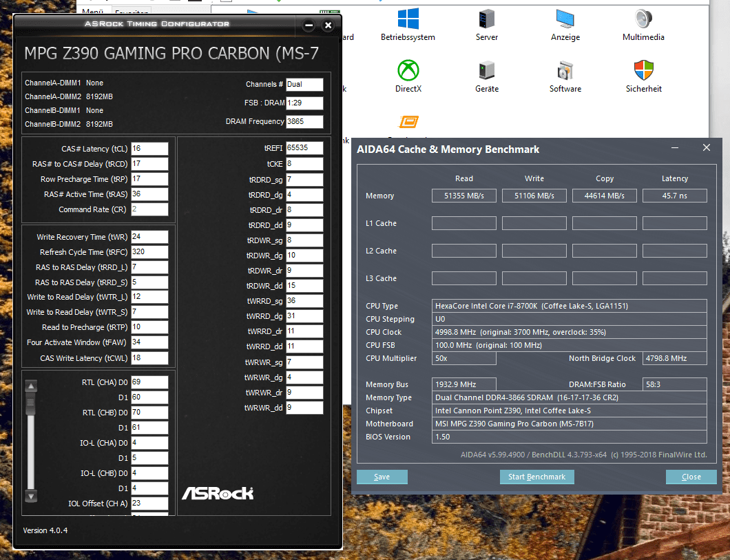Viewport: 730px width, 560px height.
Task: Click the tWTR_L value field
Action: (149, 297)
